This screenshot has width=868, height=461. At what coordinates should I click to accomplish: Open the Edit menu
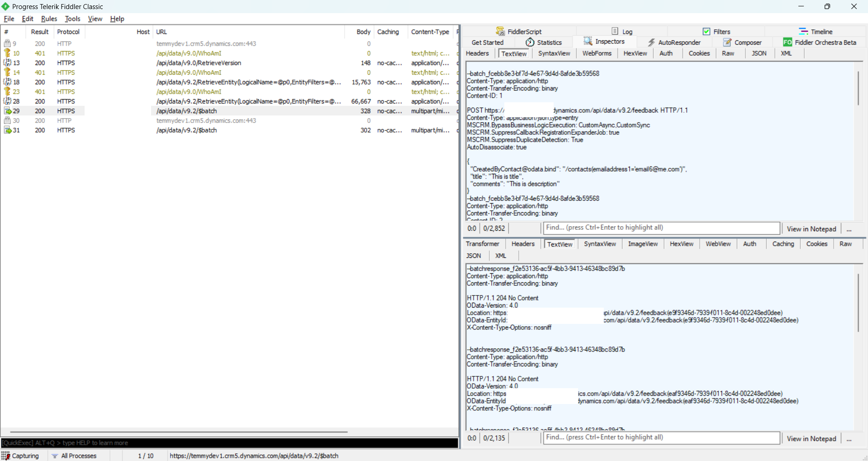28,19
